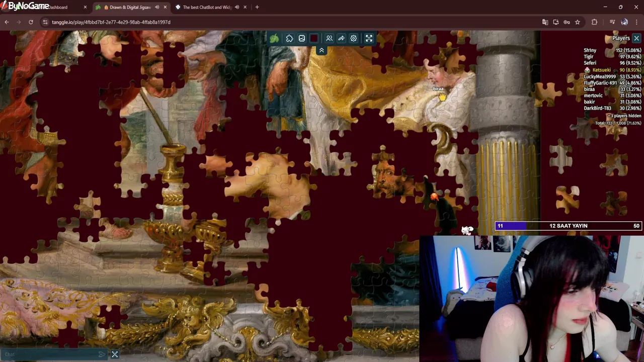
Task: Close the Drawn & Digital Jigsaw tab
Action: click(x=165, y=7)
